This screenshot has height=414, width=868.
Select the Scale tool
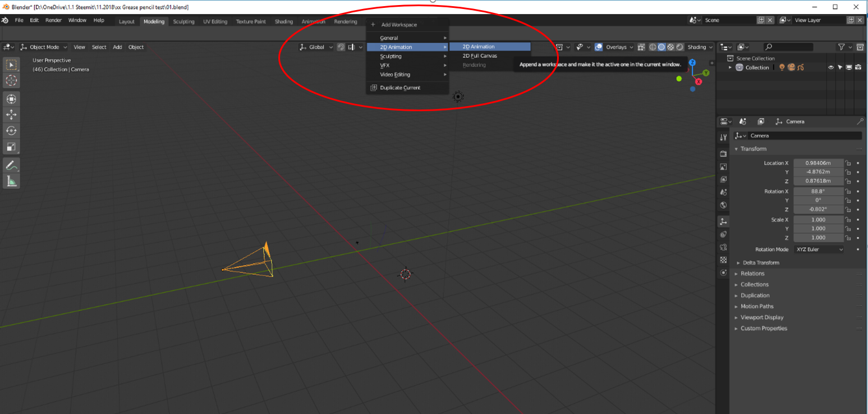[11, 147]
